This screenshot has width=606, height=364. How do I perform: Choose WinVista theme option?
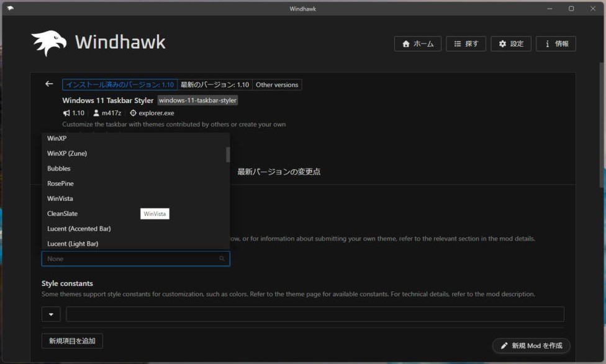(135, 198)
